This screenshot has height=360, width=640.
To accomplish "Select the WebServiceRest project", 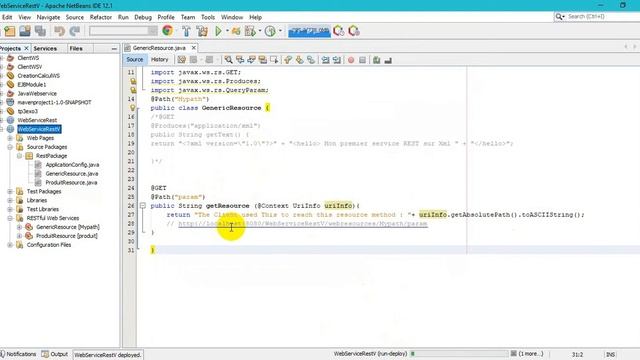I will tap(37, 120).
